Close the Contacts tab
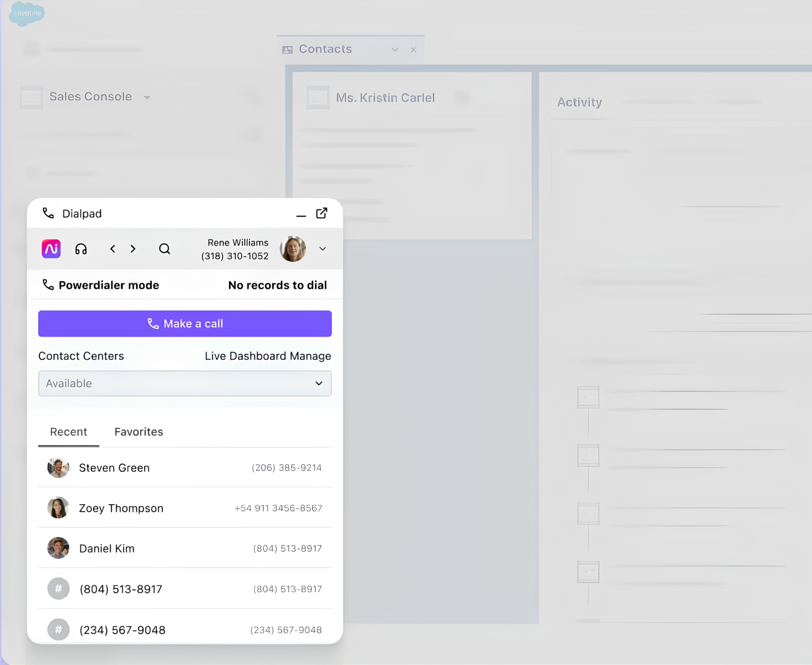 [414, 50]
